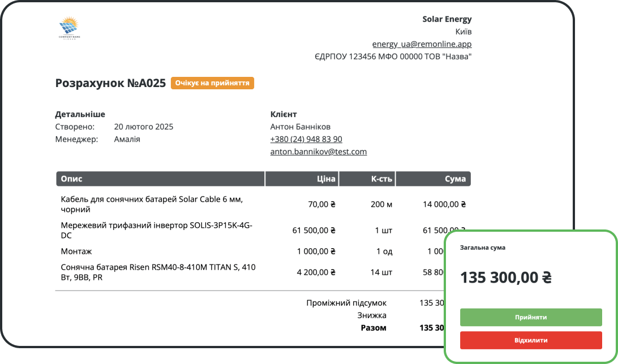
Task: Click the creation date 20 лютого 2025
Action: click(x=144, y=127)
